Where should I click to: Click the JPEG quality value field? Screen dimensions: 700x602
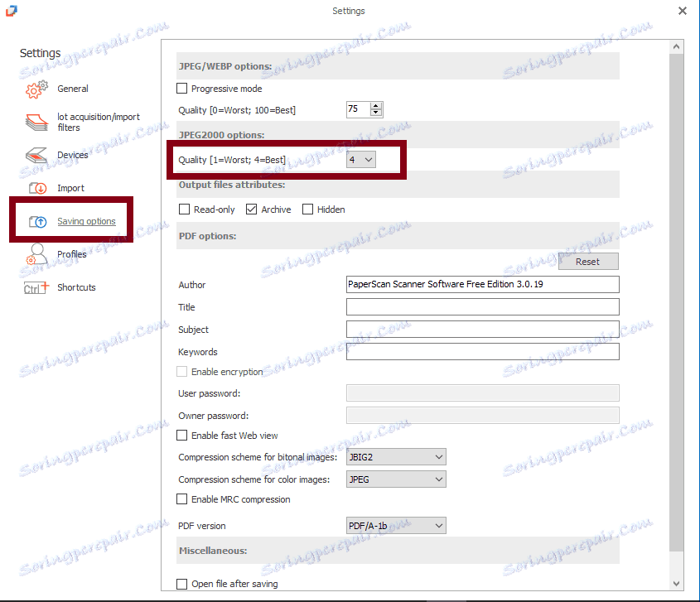click(359, 108)
